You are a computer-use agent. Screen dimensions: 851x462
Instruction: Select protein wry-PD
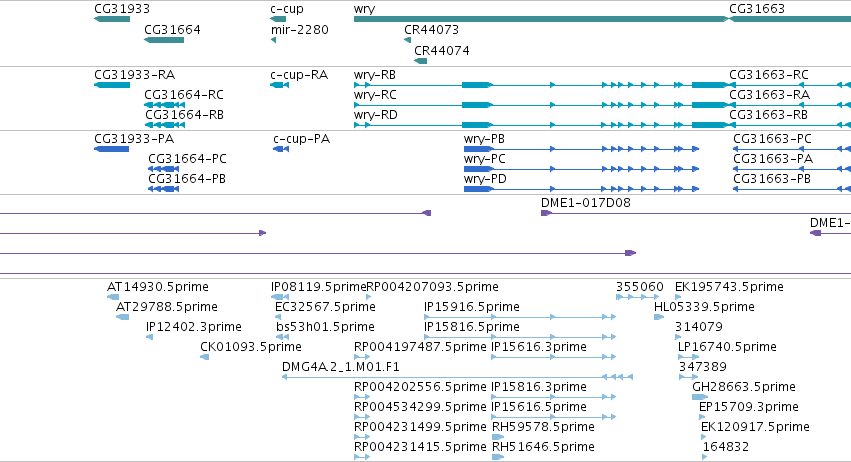tap(485, 179)
